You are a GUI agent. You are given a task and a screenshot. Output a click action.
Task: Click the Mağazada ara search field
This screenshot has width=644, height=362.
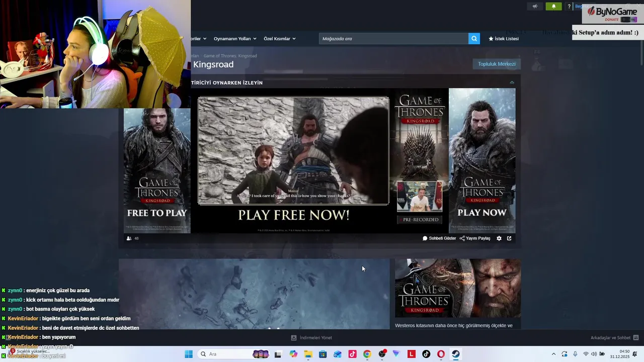[x=393, y=39]
